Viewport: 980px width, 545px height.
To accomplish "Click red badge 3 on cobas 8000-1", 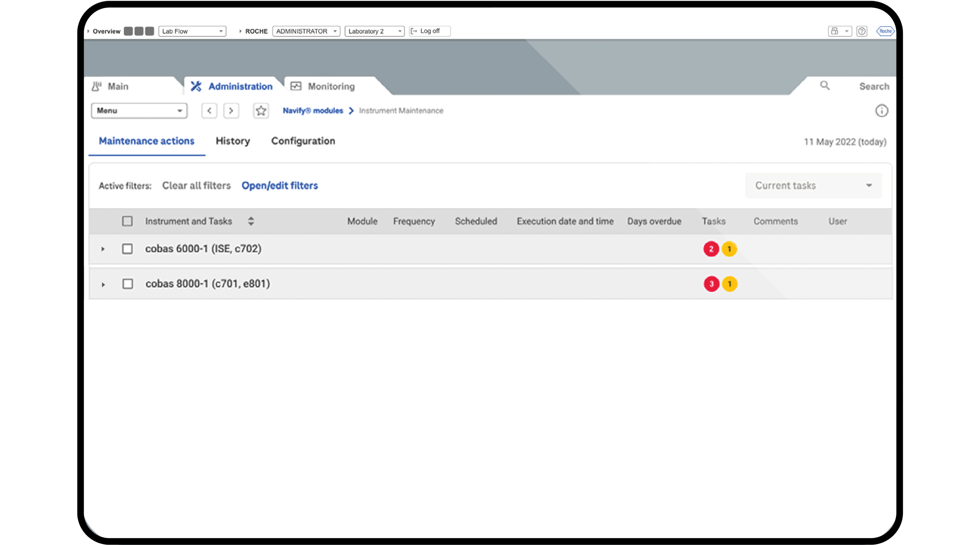I will click(x=711, y=284).
